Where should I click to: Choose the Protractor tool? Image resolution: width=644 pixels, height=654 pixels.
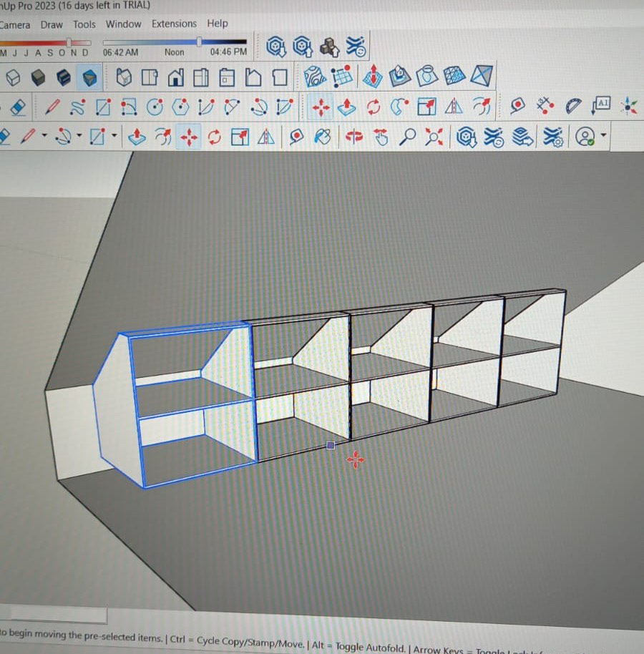click(573, 105)
